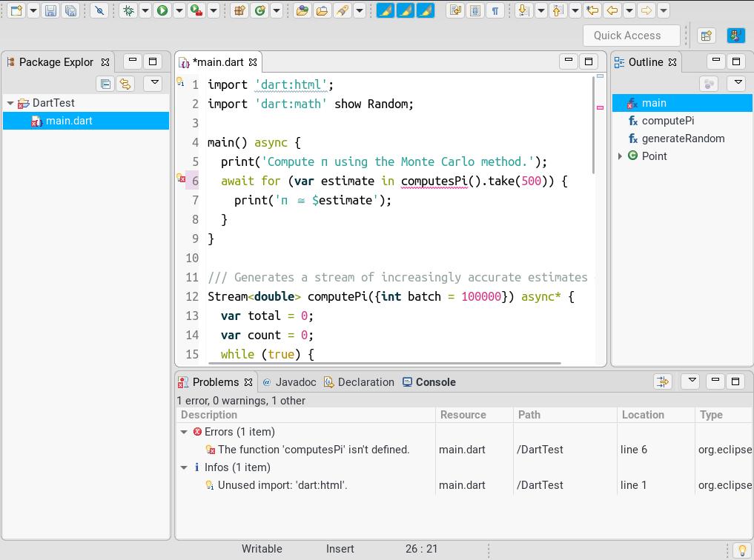The width and height of the screenshot is (754, 560).
Task: Click the overview ruler error annotation
Action: [x=600, y=107]
